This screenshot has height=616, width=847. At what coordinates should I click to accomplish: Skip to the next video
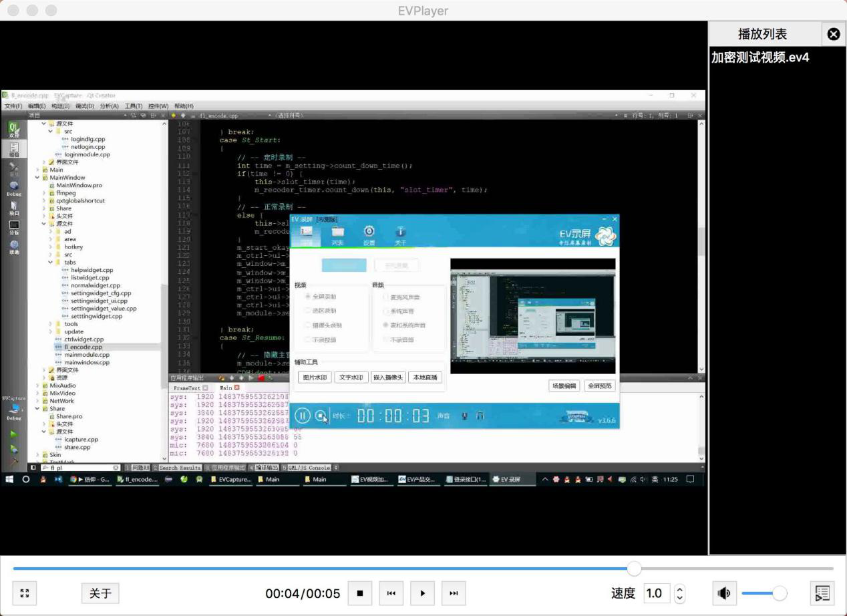click(x=454, y=593)
